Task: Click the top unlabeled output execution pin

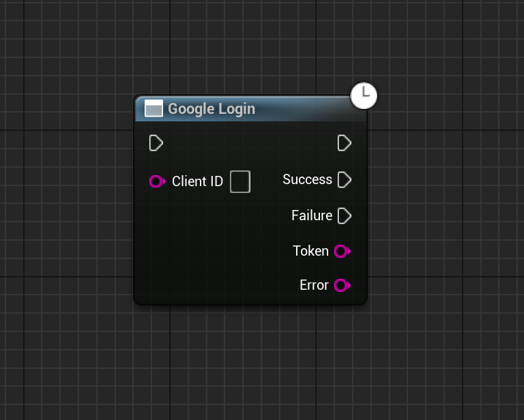Action: tap(345, 143)
